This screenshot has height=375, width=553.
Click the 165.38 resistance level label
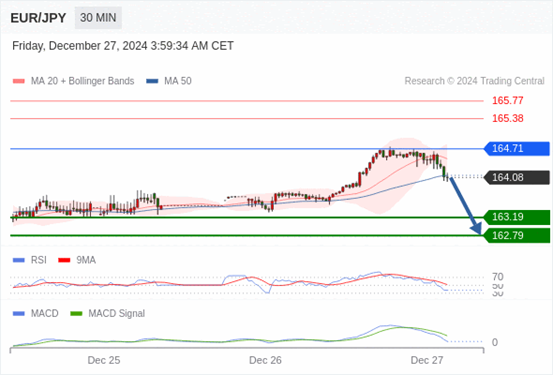coord(508,118)
